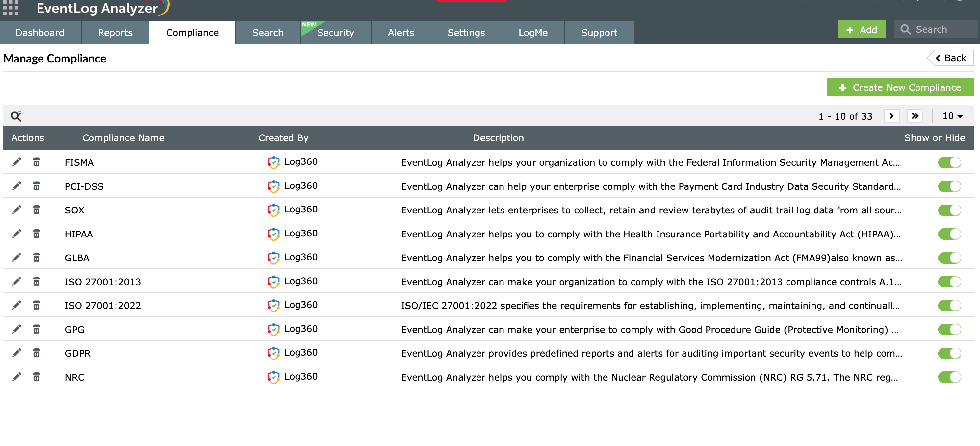This screenshot has height=446, width=980.
Task: Switch to the Alerts tab
Action: click(401, 32)
